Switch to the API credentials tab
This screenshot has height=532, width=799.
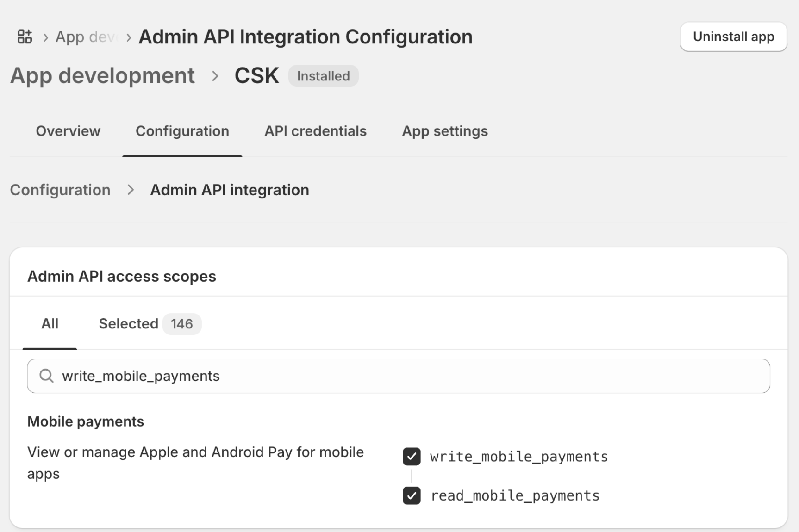(315, 131)
